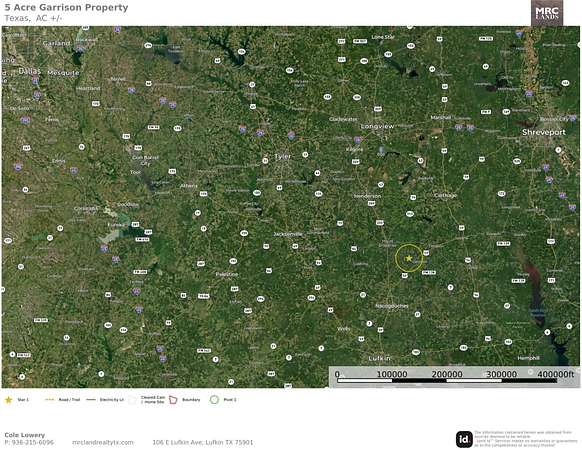582x450 pixels.
Task: Click the Shreveport city label
Action: coord(544,132)
